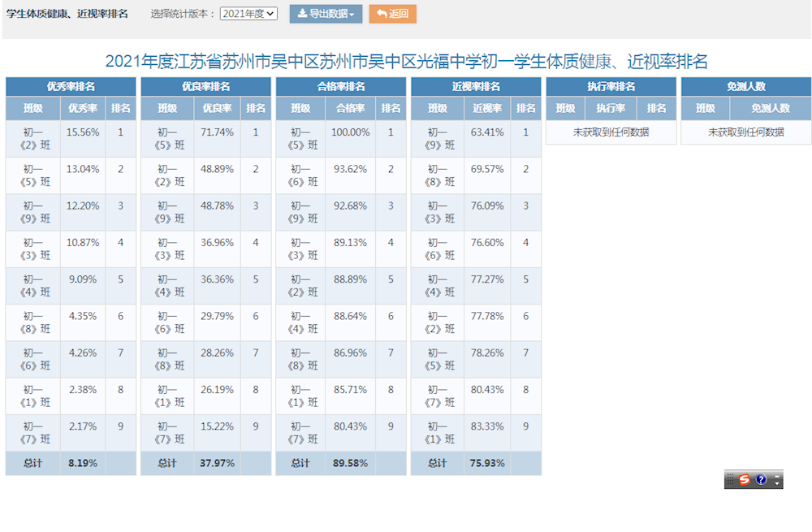
Task: Click the 近视率 total '75.93%'
Action: pyautogui.click(x=487, y=464)
